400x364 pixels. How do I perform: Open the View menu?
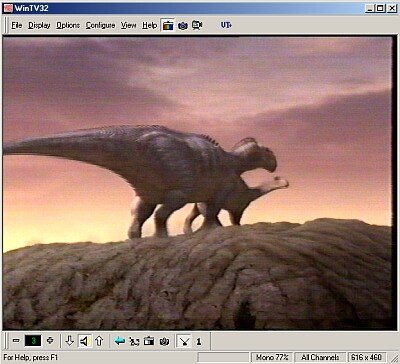coord(128,25)
